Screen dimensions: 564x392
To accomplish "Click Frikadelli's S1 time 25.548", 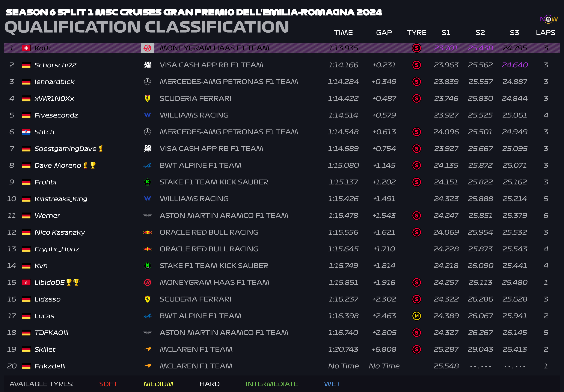I will coord(446,366).
